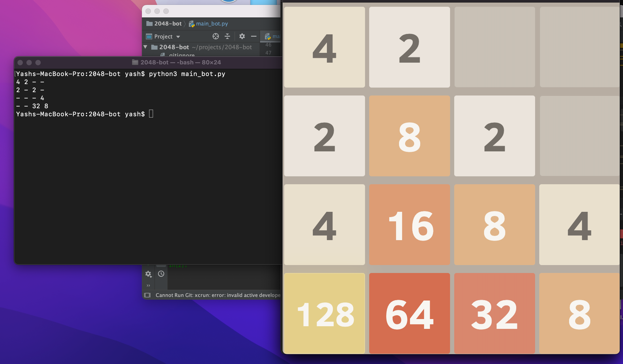
Task: Click the 32 tile in 2048 game
Action: pos(495,313)
